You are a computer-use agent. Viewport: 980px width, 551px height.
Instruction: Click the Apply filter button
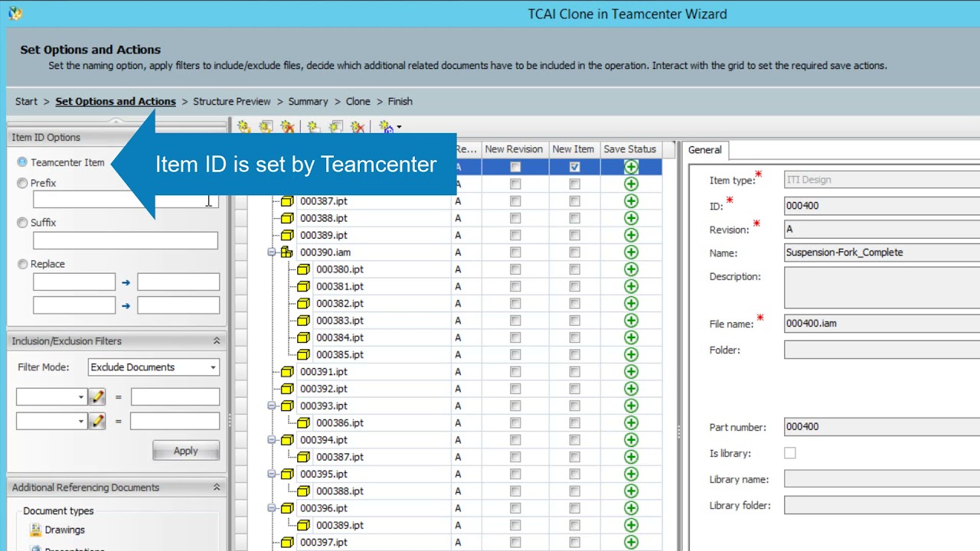186,451
